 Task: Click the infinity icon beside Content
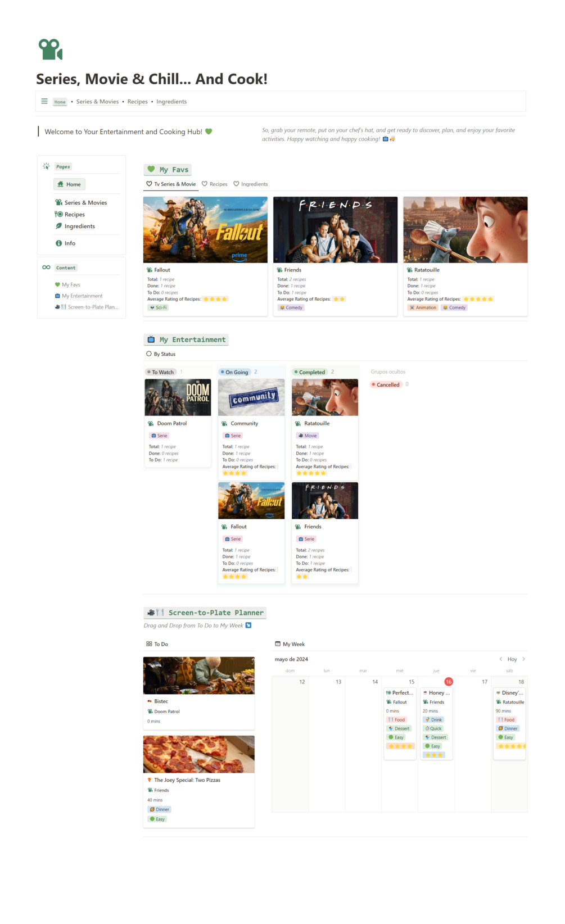pos(46,268)
